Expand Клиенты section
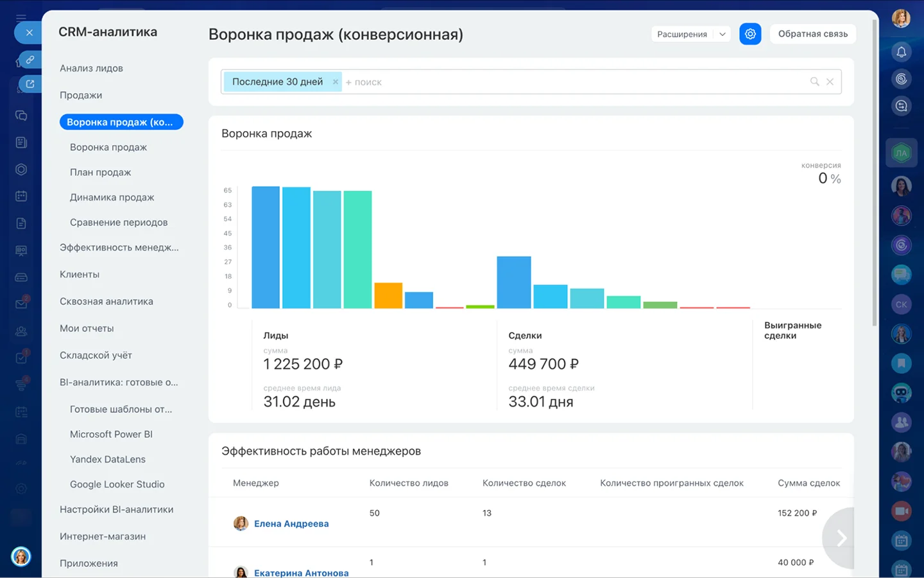 [x=80, y=274]
